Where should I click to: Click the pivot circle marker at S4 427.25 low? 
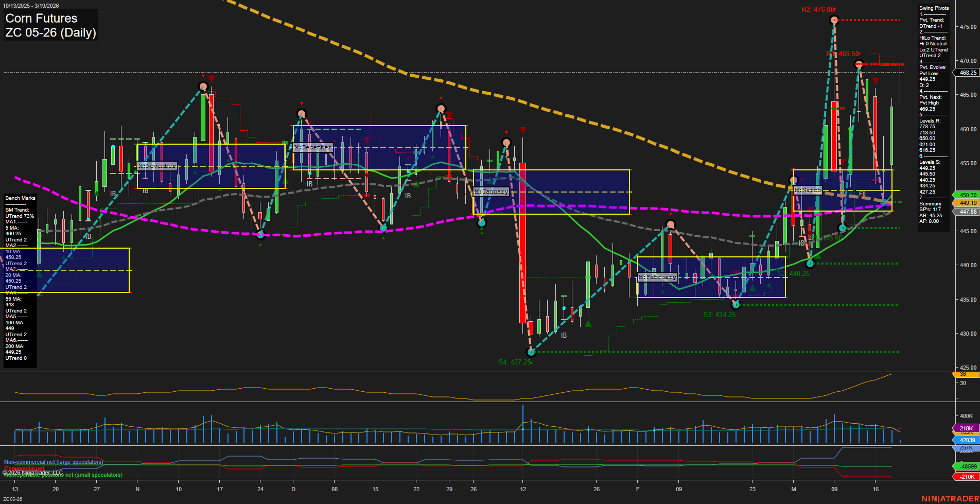(x=531, y=352)
